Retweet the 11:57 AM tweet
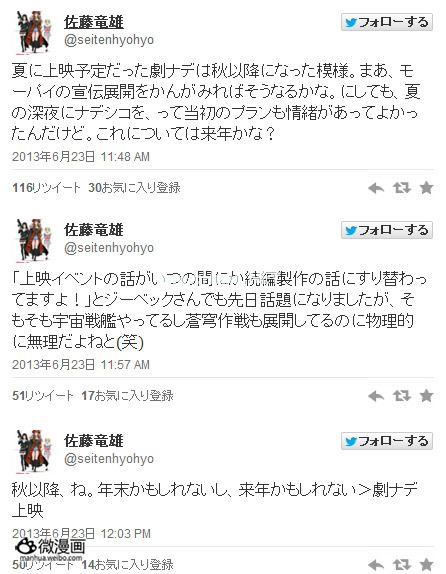This screenshot has width=446, height=574. coord(402,396)
